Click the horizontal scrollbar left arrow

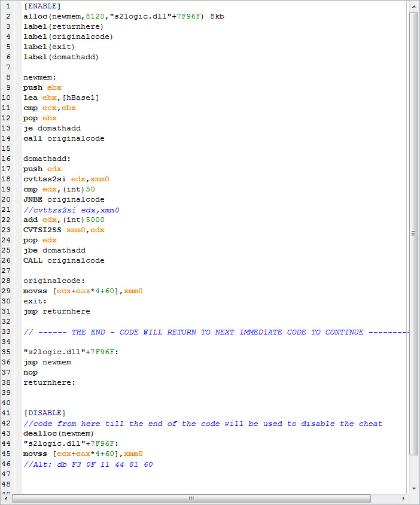(x=6, y=498)
